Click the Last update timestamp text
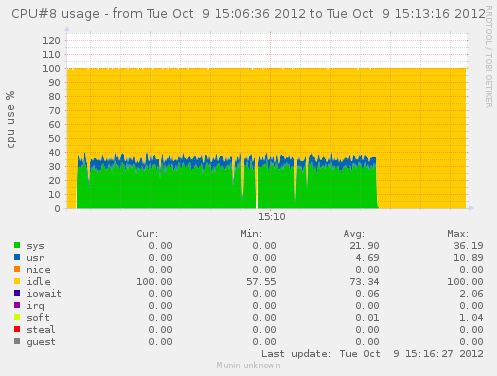Viewport: 497px width, 376px height. [372, 354]
